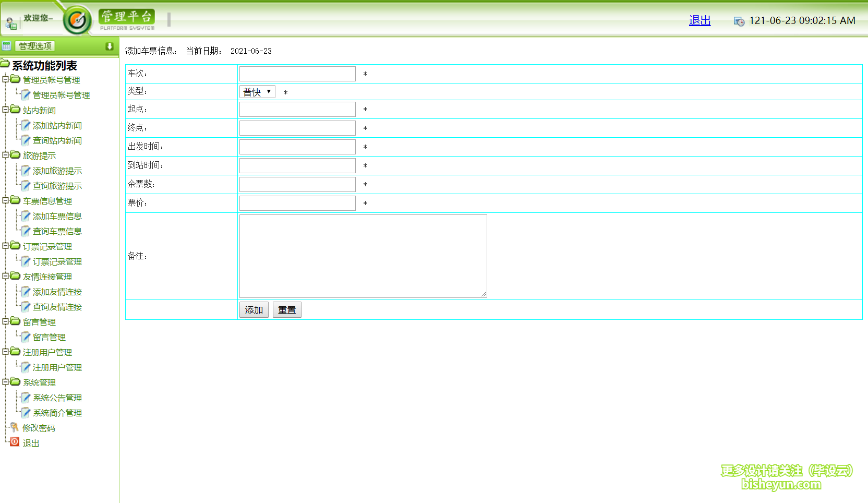Viewport: 868px width, 503px height.
Task: Click inside the 备注 text area
Action: (x=363, y=256)
